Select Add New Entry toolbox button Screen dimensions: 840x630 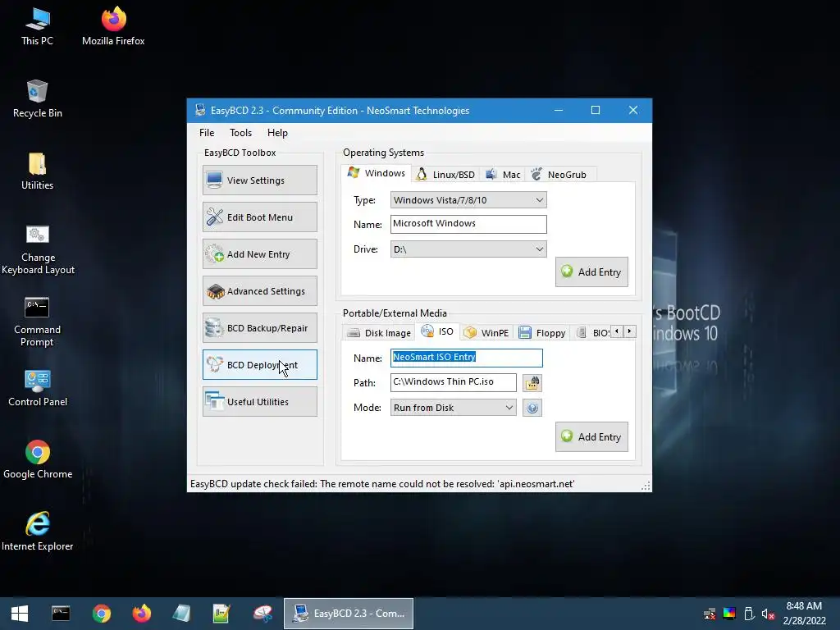(x=260, y=254)
